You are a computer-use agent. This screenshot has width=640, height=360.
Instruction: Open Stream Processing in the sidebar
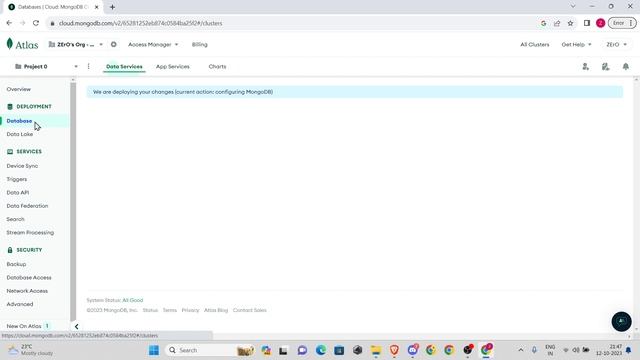coord(30,232)
